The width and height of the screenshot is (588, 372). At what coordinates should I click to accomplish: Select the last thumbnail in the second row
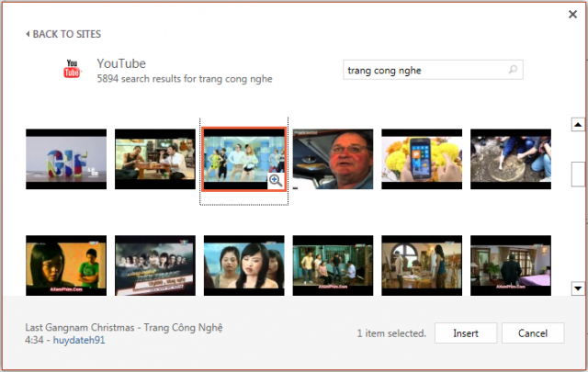tap(510, 265)
